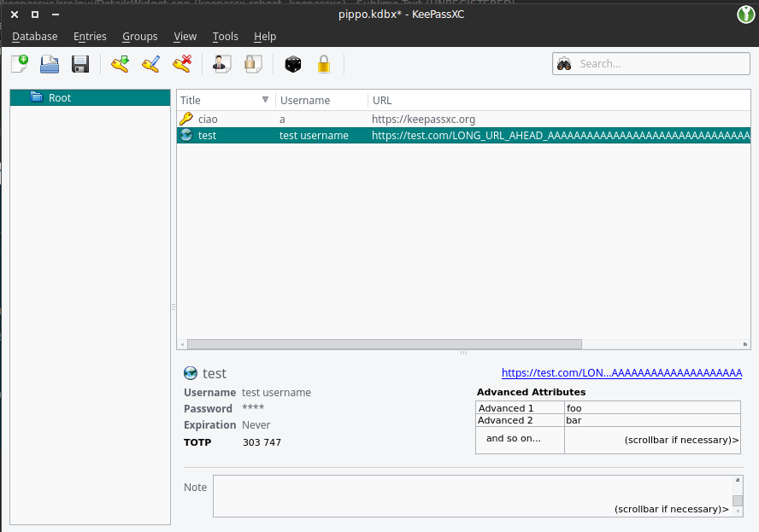Open the Groups menu

(x=140, y=36)
